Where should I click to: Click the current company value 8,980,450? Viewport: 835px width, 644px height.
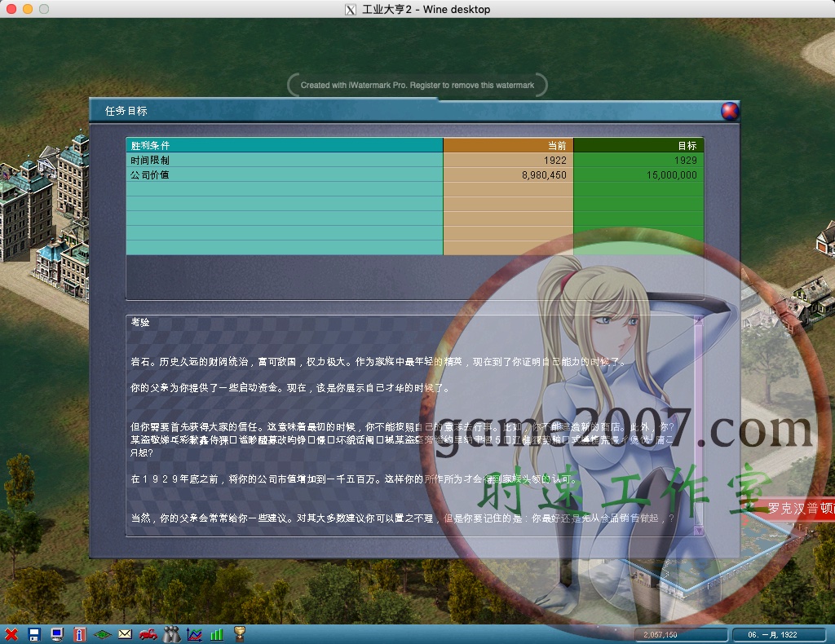544,175
